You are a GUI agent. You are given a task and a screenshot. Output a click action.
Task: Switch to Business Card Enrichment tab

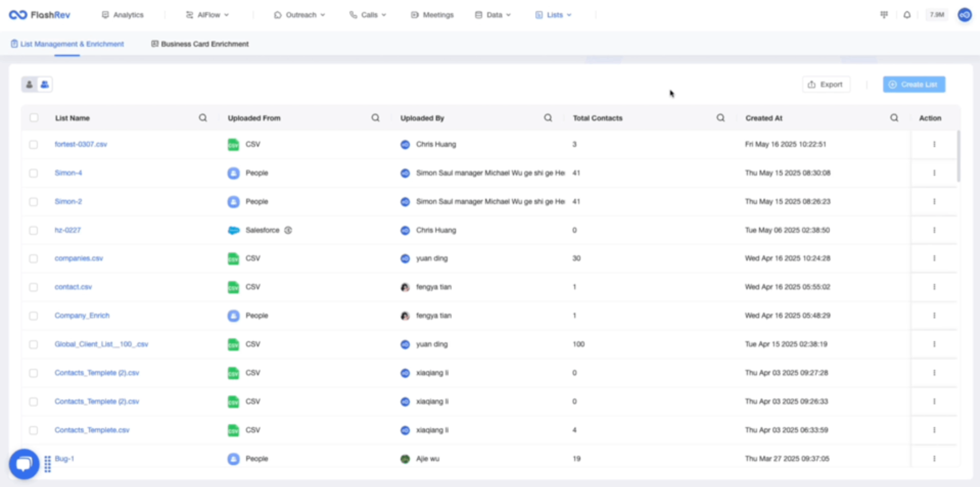tap(200, 44)
